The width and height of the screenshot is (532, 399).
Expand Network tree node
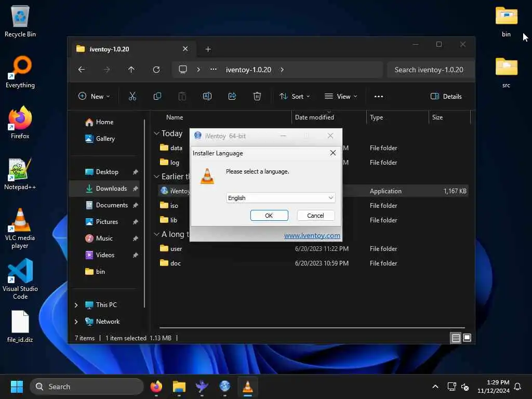pyautogui.click(x=76, y=322)
